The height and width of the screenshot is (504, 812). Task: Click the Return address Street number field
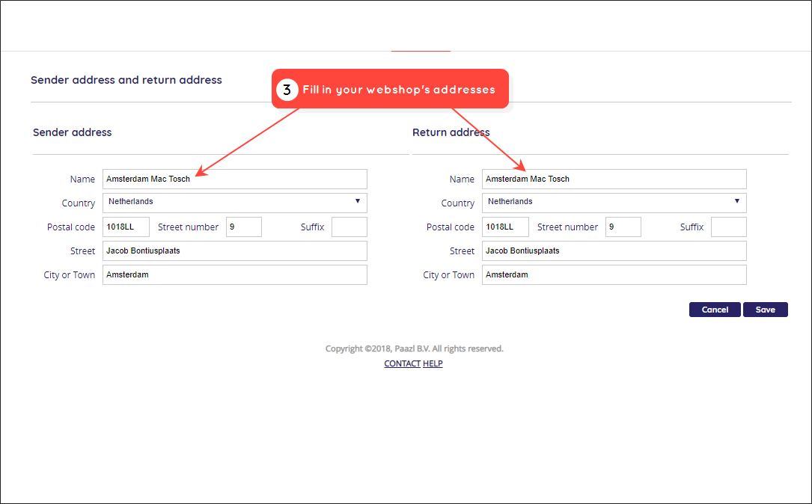click(623, 227)
